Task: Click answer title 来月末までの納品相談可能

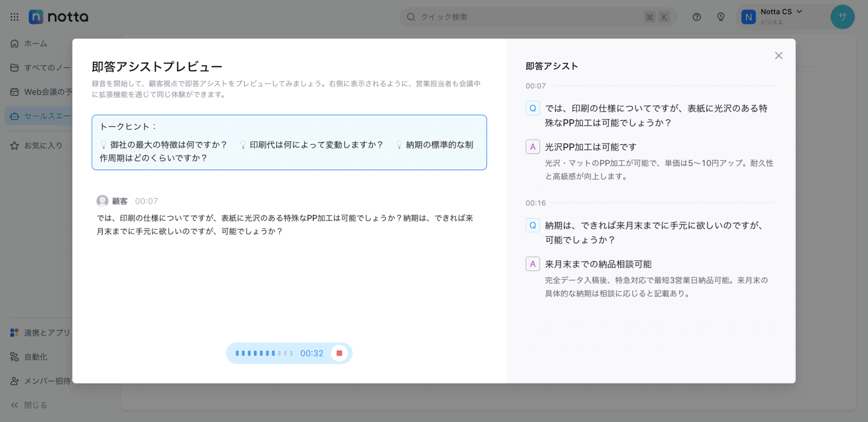Action: coord(598,264)
